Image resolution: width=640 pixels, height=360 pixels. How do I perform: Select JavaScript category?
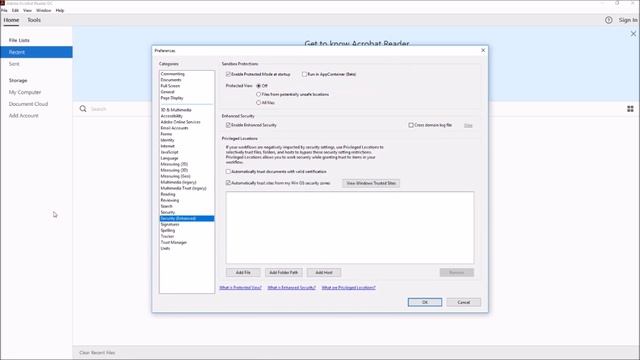coord(169,152)
